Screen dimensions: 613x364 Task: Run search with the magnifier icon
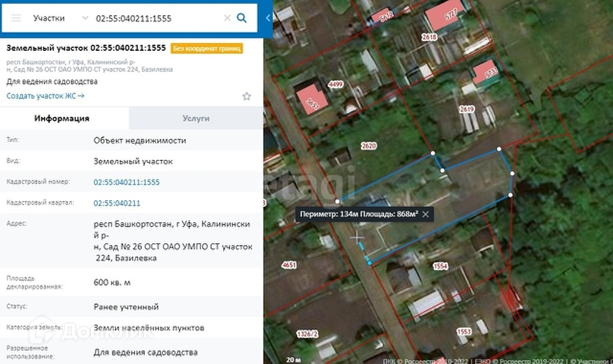tap(242, 18)
